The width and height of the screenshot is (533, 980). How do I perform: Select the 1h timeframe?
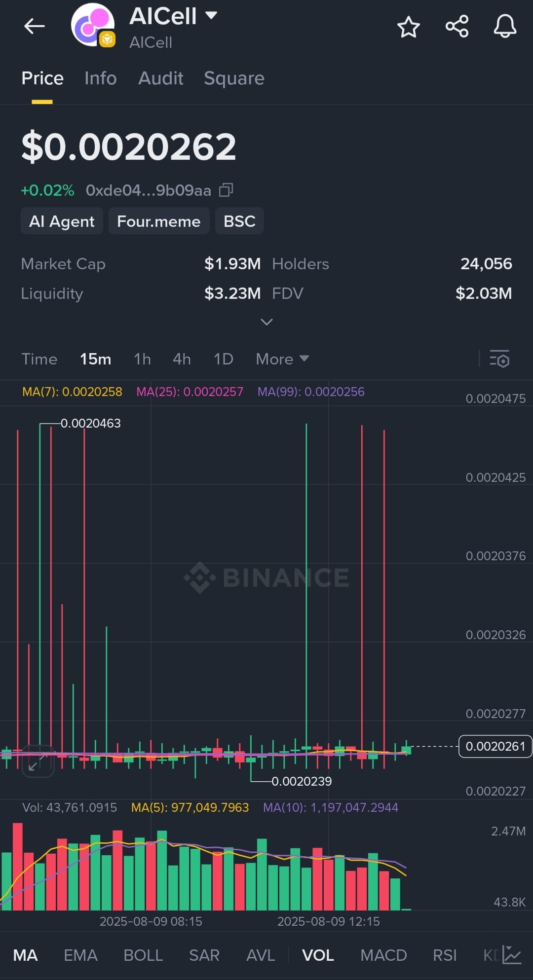tap(142, 359)
